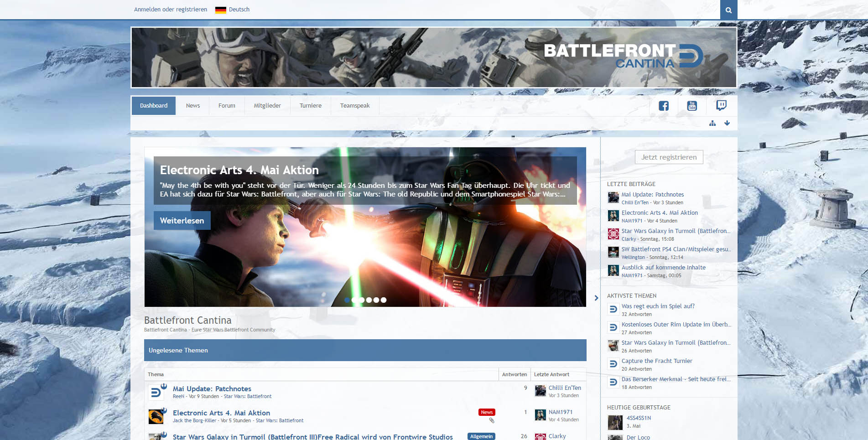Screen dimensions: 868x440
Task: Click NAM1971 avatar in Letzte Antwort column
Action: coord(541,415)
